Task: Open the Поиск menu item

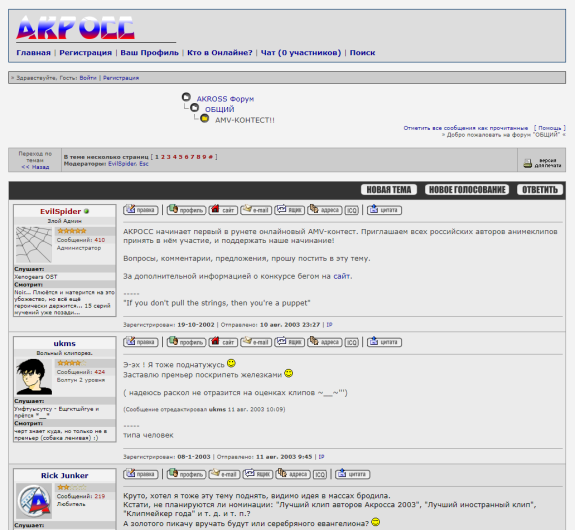Action: pyautogui.click(x=362, y=52)
